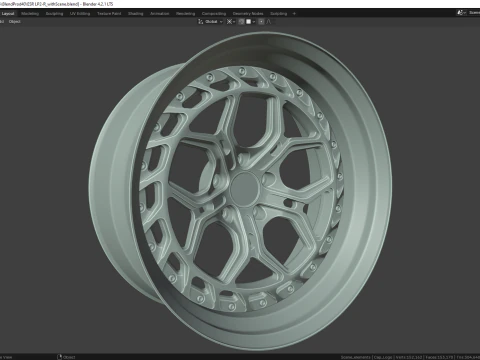Image resolution: width=480 pixels, height=360 pixels.
Task: Open the Geometry Nodes workspace
Action: (248, 14)
